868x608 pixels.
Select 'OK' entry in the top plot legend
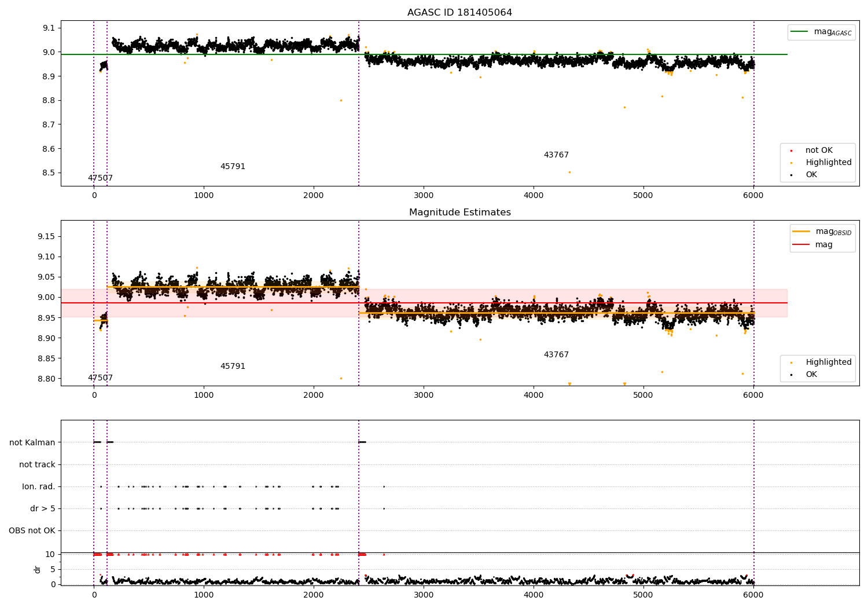coord(811,175)
